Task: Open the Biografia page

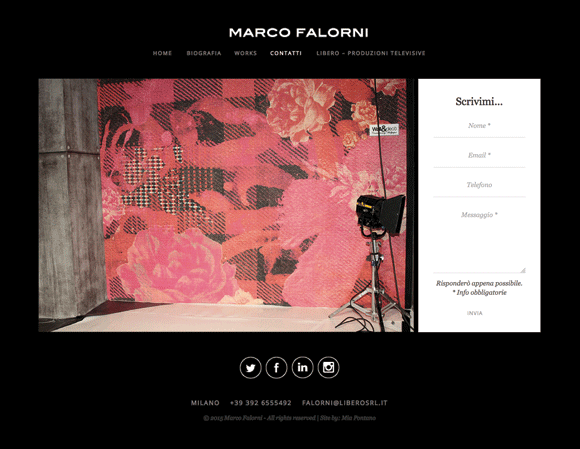Action: pos(204,53)
